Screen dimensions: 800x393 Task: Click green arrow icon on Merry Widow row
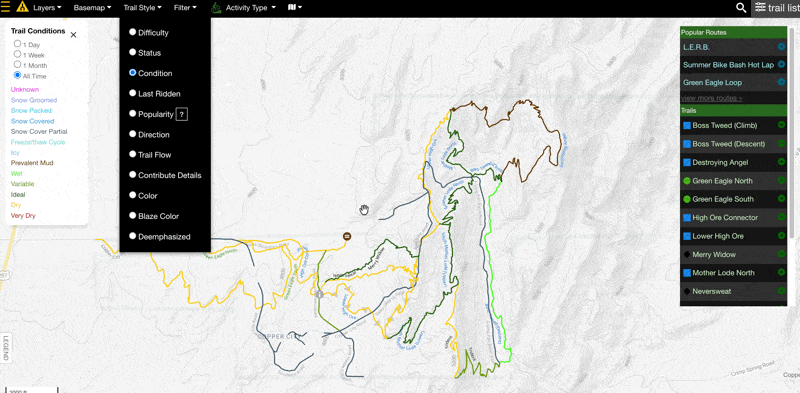[x=781, y=254]
